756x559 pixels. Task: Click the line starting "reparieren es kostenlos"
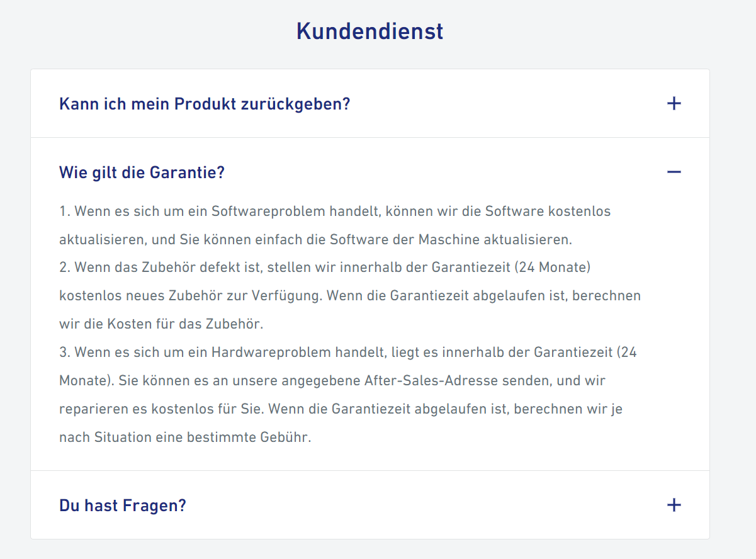[x=340, y=409]
